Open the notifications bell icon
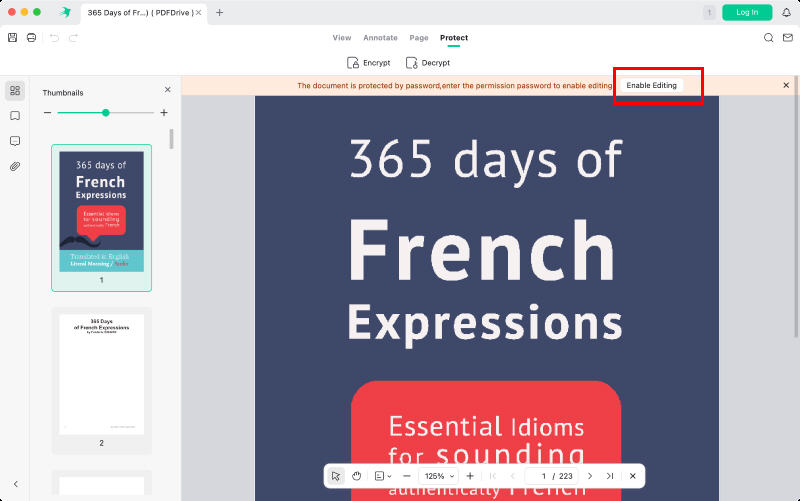Viewport: 800px width, 501px height. [x=786, y=12]
